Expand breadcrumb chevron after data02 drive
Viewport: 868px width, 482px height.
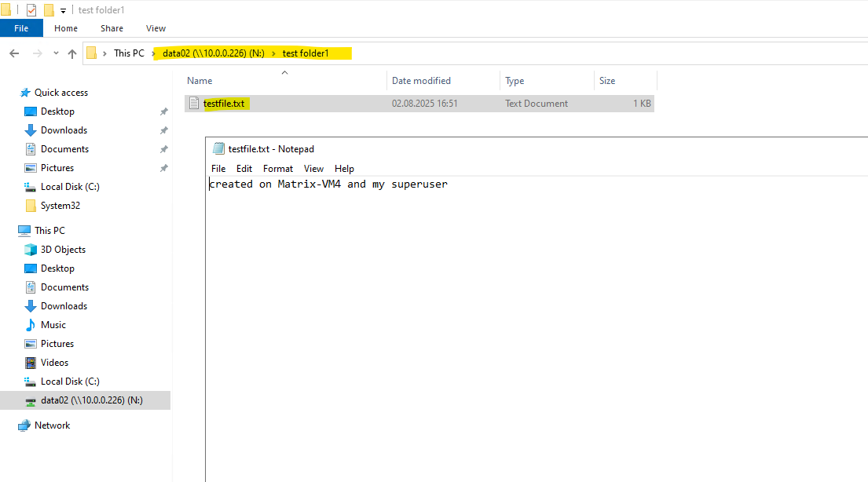click(273, 53)
